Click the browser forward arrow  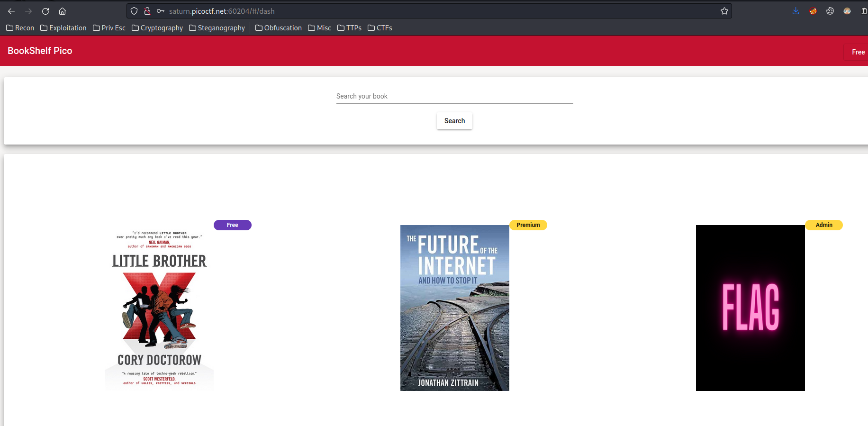pos(28,11)
